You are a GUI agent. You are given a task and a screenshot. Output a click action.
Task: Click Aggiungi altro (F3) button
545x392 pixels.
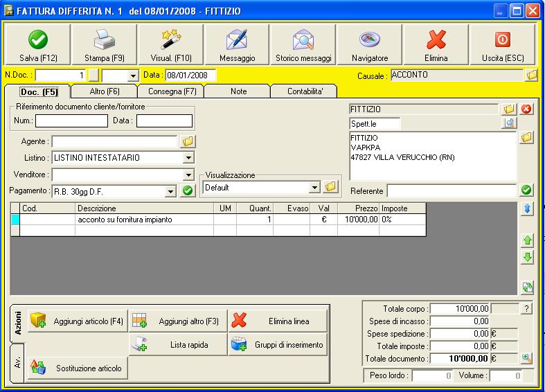pos(178,321)
